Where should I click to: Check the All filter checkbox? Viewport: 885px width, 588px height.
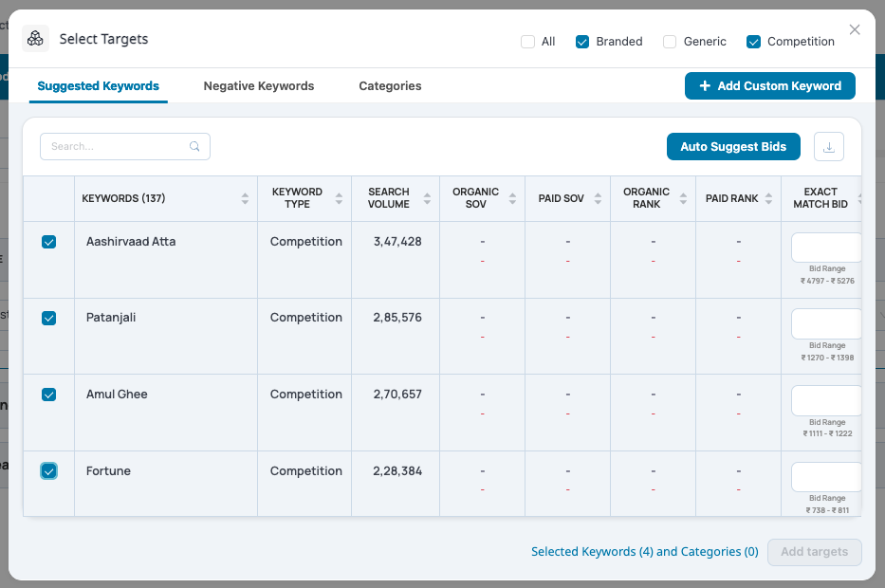pyautogui.click(x=527, y=42)
